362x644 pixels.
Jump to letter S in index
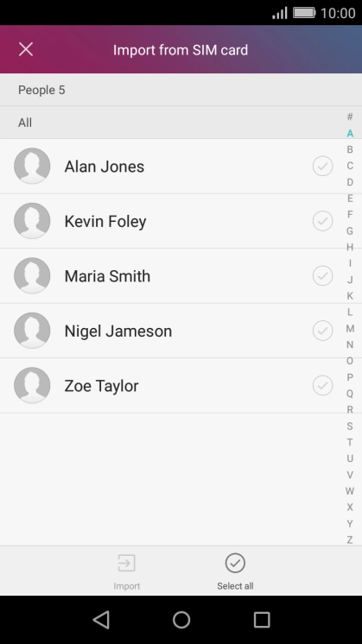tap(350, 426)
